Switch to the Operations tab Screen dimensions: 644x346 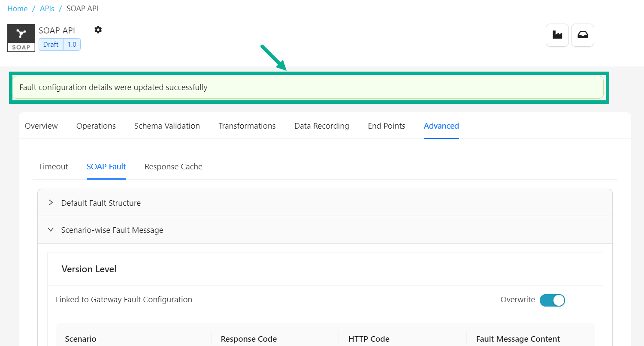(x=96, y=126)
